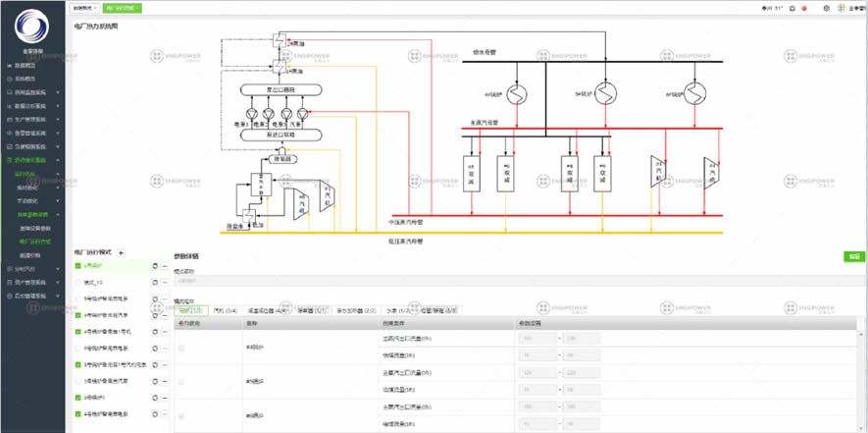Uncheck the first checked operation mode checkbox

pyautogui.click(x=78, y=265)
